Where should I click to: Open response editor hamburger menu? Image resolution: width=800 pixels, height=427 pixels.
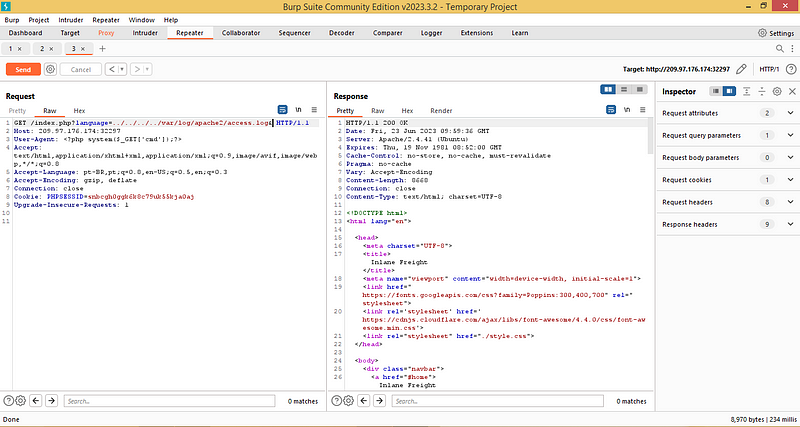pyautogui.click(x=642, y=110)
